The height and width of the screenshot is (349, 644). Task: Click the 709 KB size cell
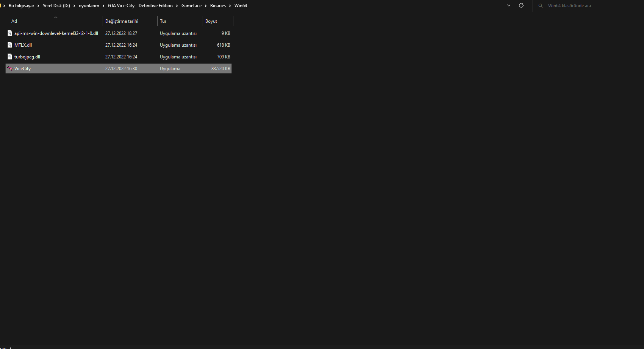224,57
